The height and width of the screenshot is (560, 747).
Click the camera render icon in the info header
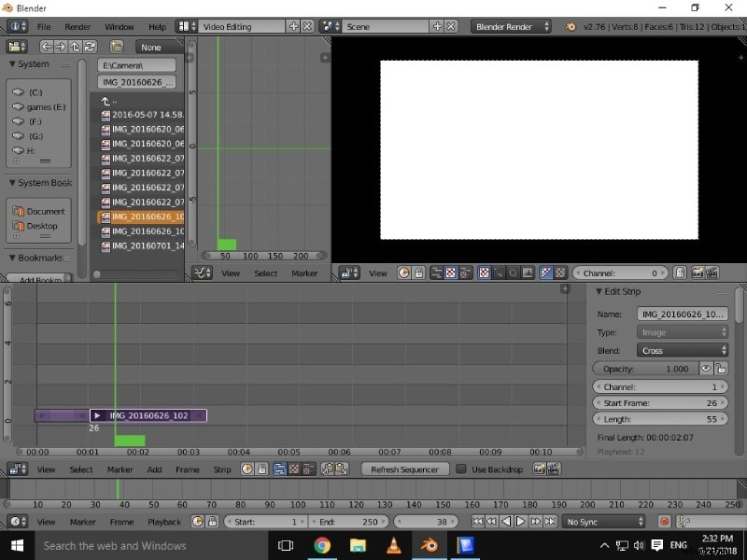pos(570,26)
